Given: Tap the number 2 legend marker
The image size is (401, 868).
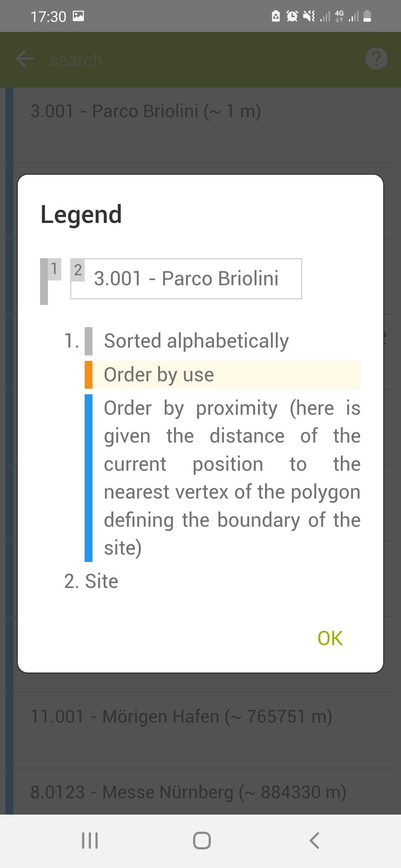Looking at the screenshot, I should pyautogui.click(x=78, y=270).
